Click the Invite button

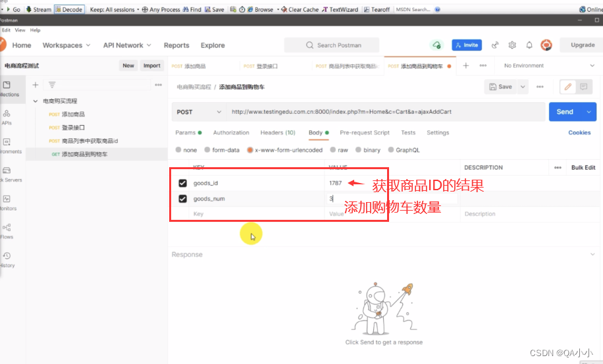tap(467, 45)
